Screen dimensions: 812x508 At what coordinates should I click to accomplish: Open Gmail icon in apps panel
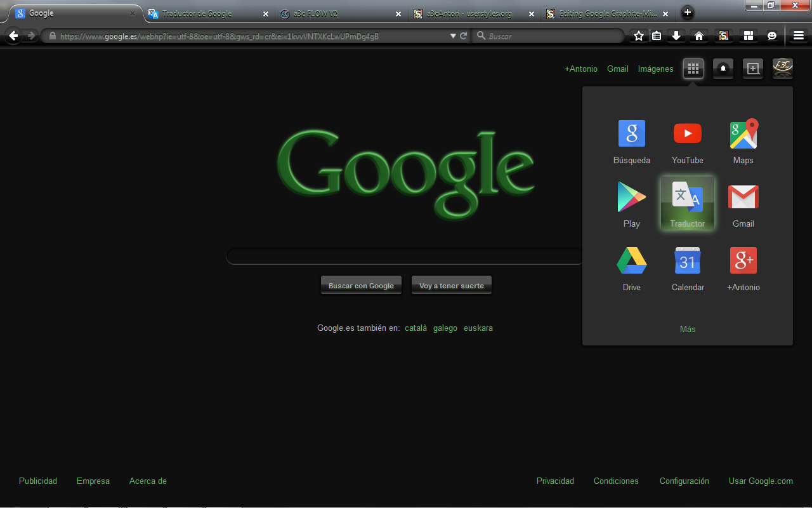pyautogui.click(x=743, y=204)
